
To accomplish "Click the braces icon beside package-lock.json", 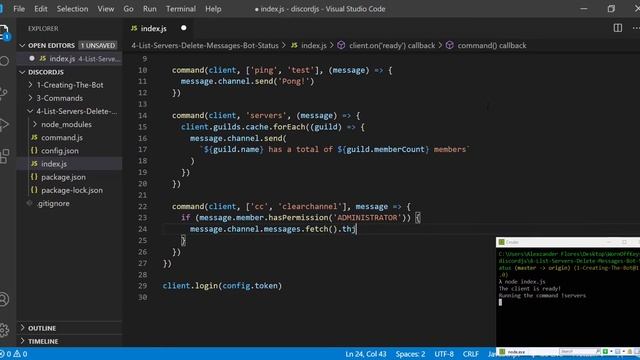I will pyautogui.click(x=34, y=190).
